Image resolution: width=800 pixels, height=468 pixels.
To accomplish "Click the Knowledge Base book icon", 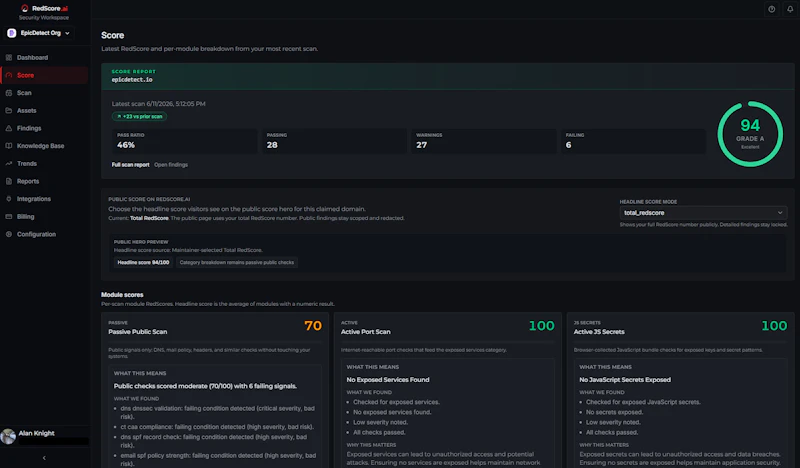I will coord(9,145).
